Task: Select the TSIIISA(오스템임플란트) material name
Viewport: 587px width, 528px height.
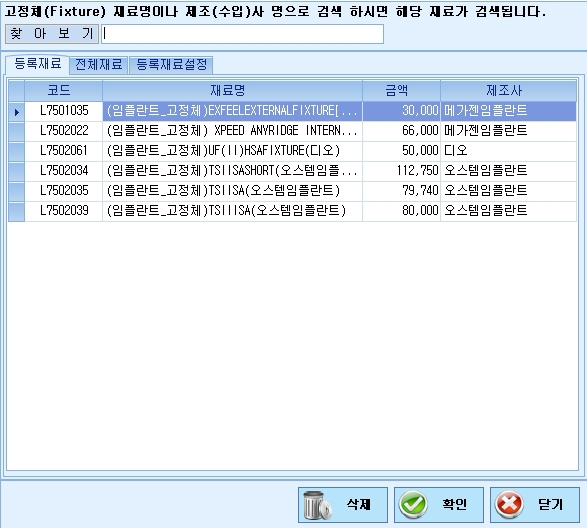Action: [232, 211]
